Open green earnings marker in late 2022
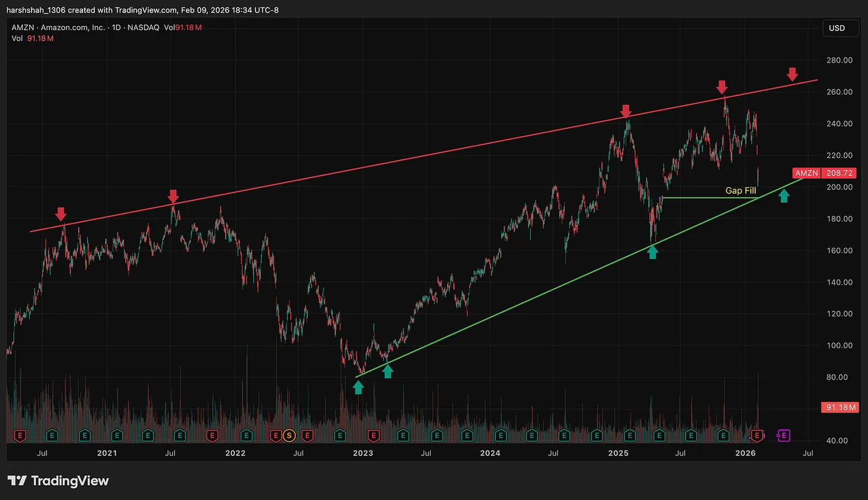 [x=340, y=435]
